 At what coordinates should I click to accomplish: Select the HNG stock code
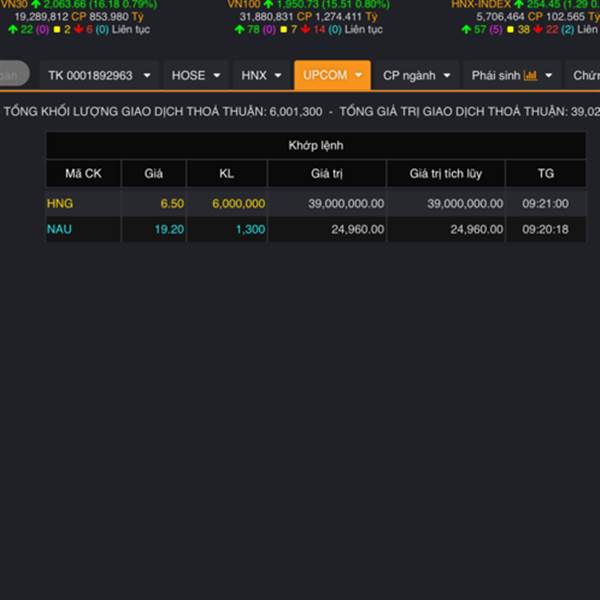click(60, 203)
